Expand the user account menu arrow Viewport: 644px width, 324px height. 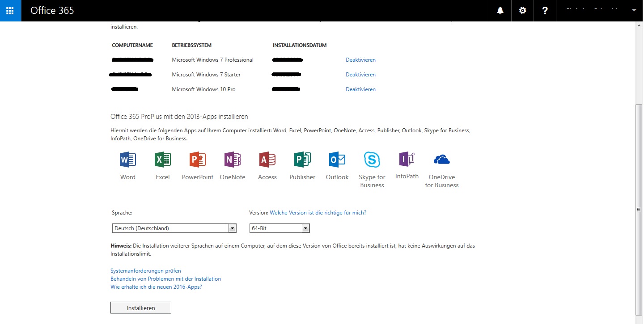634,10
